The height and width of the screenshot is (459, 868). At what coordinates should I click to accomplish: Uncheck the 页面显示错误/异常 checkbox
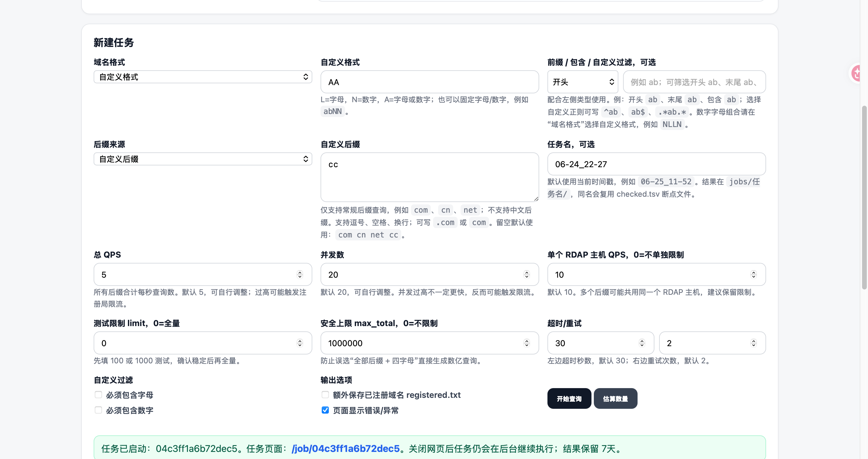click(x=325, y=410)
